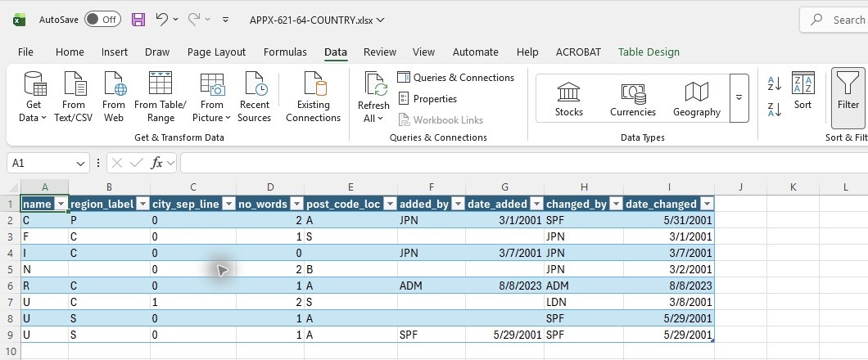
Task: Toggle the AutoSave switch
Action: (x=102, y=20)
